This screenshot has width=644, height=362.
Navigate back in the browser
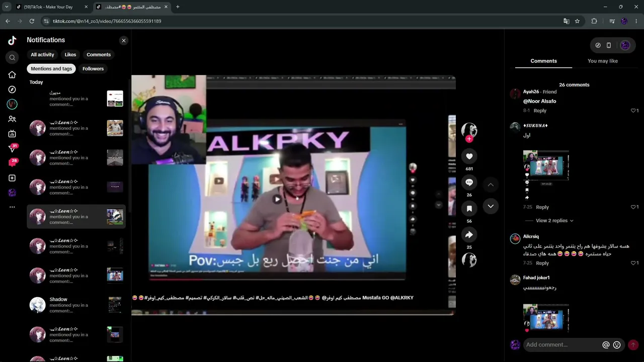tap(8, 21)
